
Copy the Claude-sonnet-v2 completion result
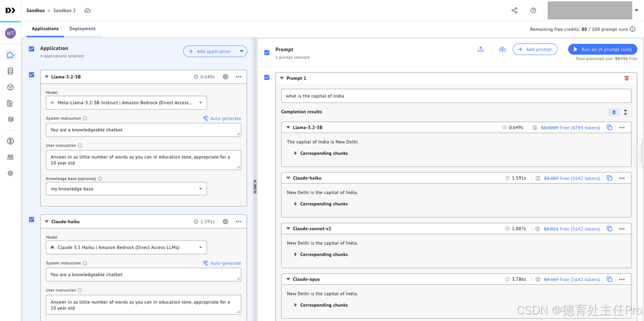(x=609, y=228)
